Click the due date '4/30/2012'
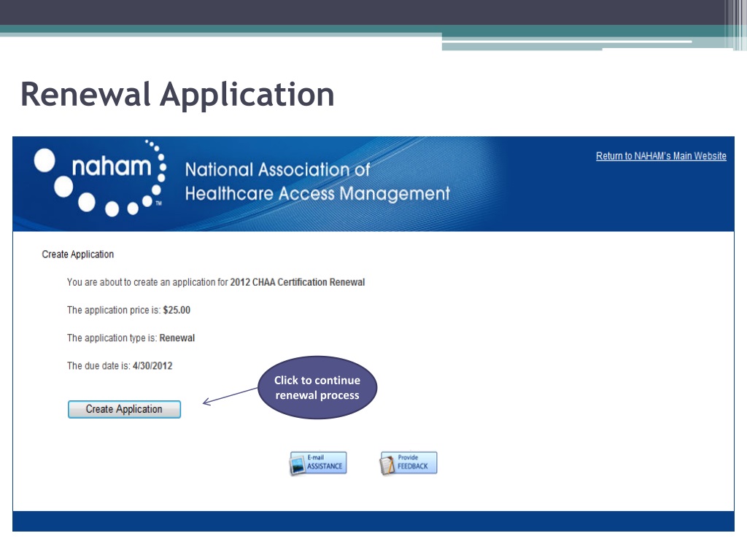Screen dimensions: 747x560 click(152, 366)
